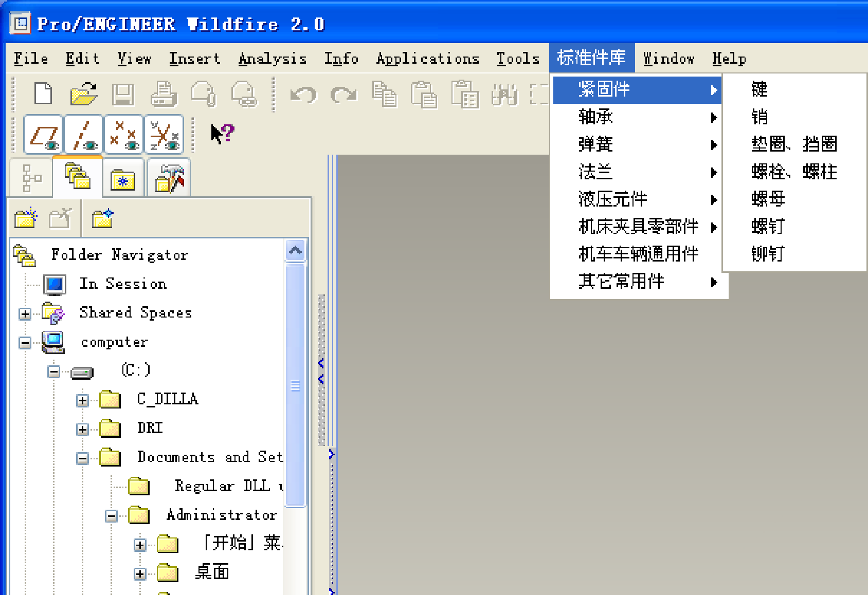This screenshot has height=595, width=868.
Task: Click the folder tree vertical scrollbar thumb
Action: 295,385
